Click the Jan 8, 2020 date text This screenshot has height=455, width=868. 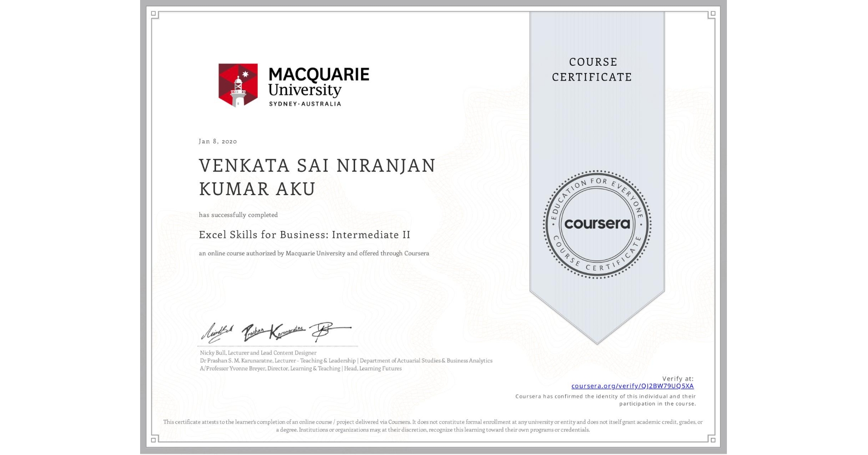pos(217,141)
